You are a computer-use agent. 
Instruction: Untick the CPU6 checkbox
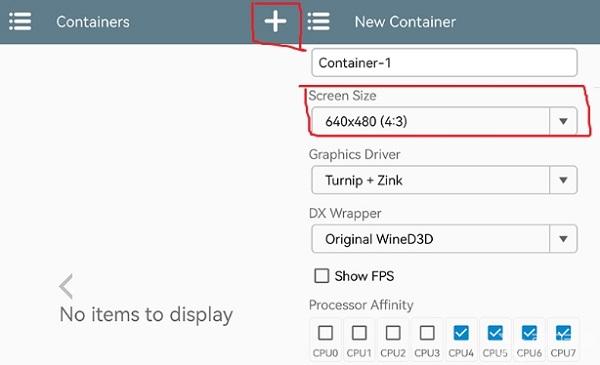pos(529,333)
